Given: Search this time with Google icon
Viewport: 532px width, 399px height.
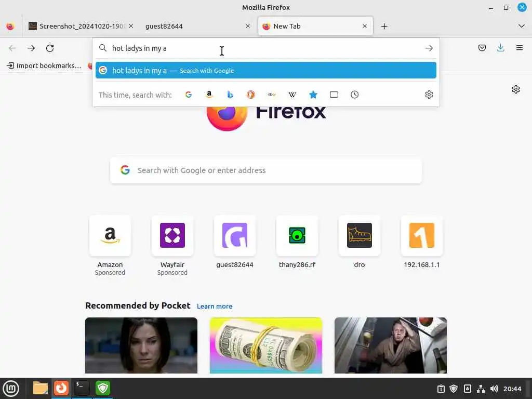Looking at the screenshot, I should pyautogui.click(x=189, y=95).
